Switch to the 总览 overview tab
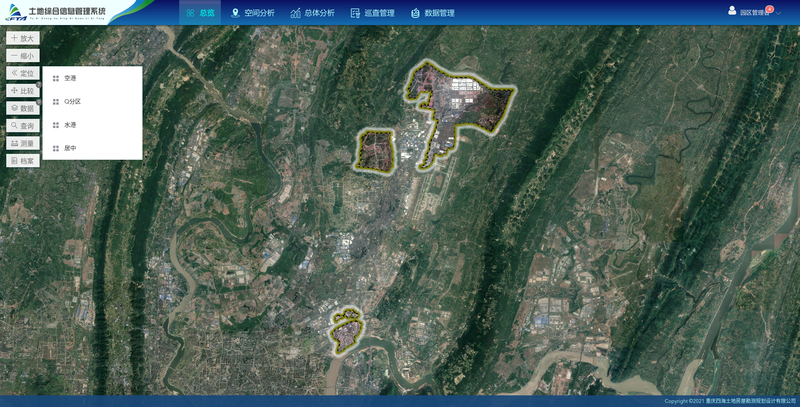Image resolution: width=800 pixels, height=407 pixels. [200, 13]
